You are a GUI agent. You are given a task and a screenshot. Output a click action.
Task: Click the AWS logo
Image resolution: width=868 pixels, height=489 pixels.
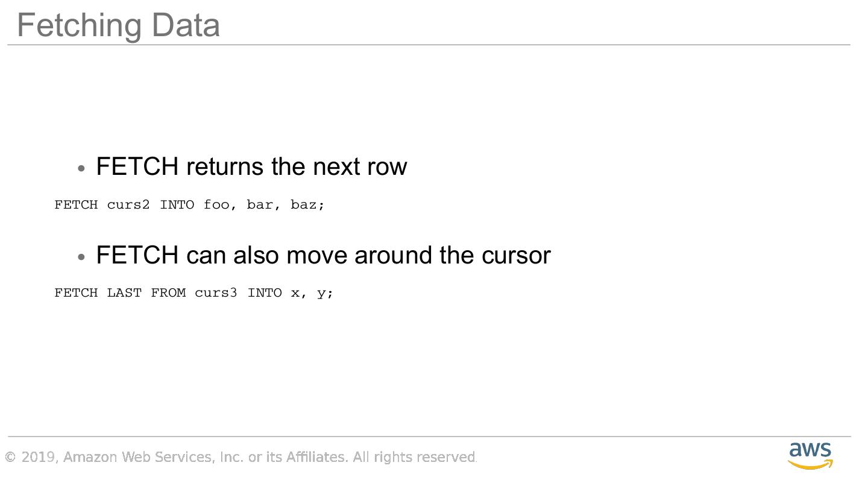pyautogui.click(x=810, y=455)
